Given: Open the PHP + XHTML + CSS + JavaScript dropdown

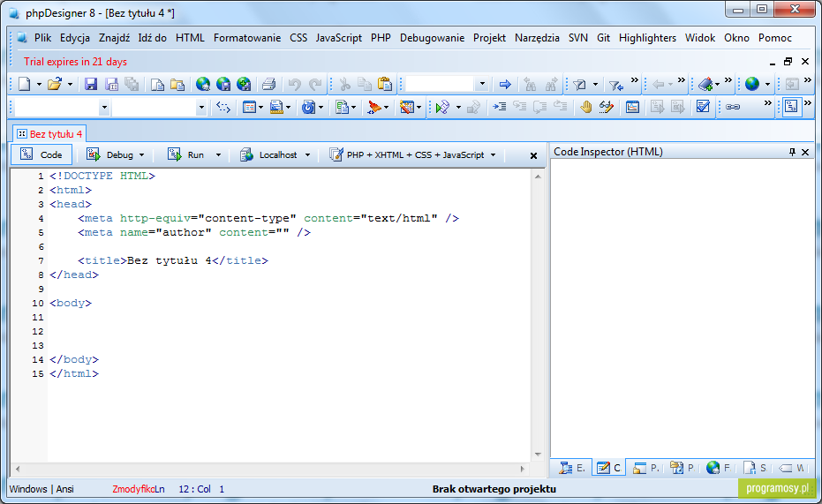Looking at the screenshot, I should click(493, 155).
